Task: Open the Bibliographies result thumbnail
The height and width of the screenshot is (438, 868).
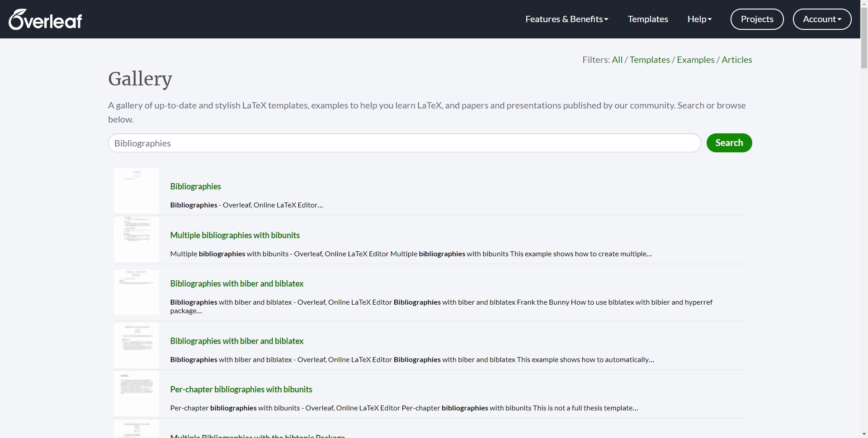Action: [137, 191]
